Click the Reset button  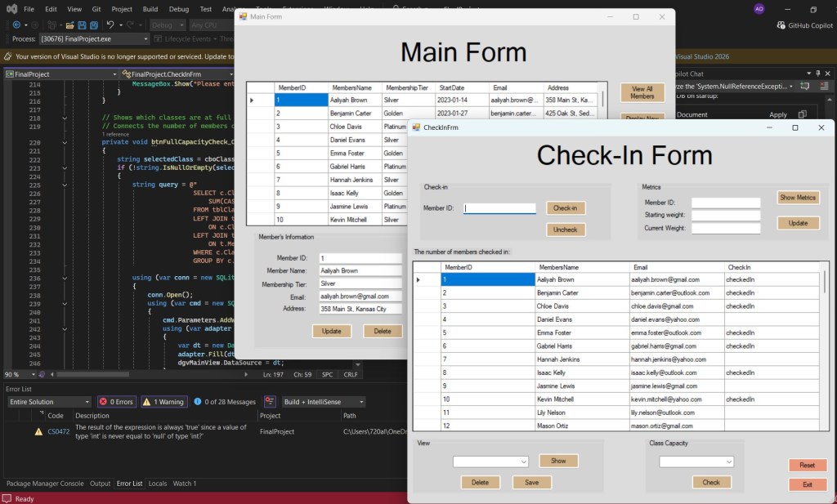[x=807, y=465]
